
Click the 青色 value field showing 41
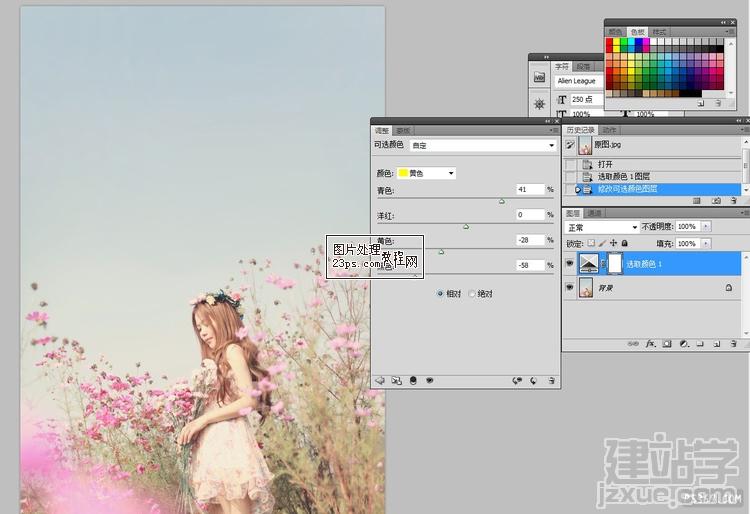pyautogui.click(x=530, y=189)
